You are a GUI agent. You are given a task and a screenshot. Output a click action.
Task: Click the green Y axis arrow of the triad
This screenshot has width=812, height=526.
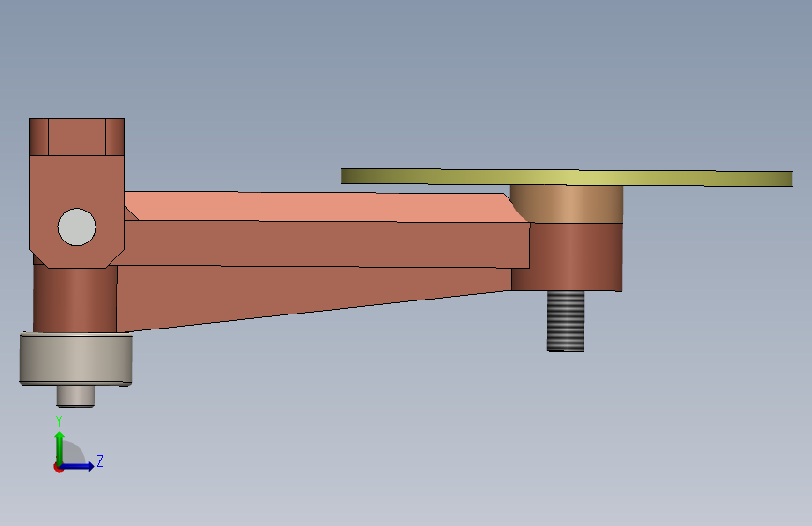60,447
